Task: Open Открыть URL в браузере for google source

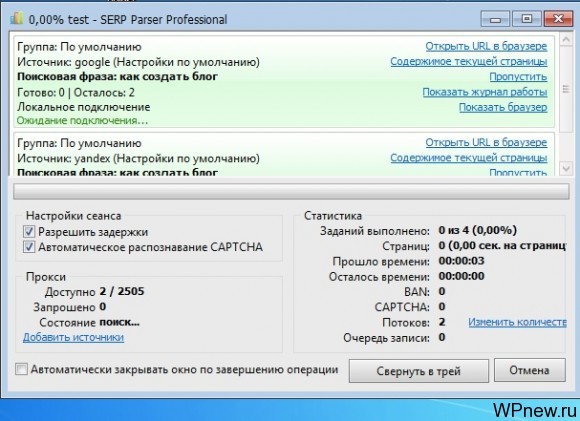Action: coord(486,46)
